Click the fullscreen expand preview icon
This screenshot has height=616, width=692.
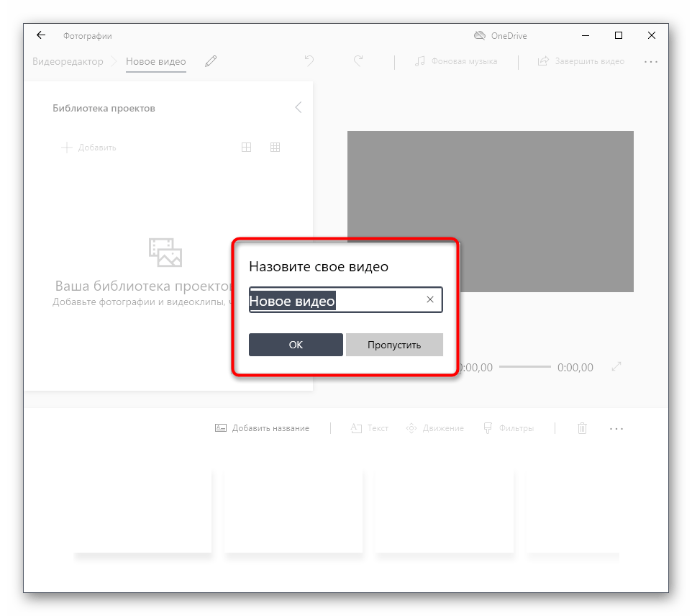[x=616, y=367]
